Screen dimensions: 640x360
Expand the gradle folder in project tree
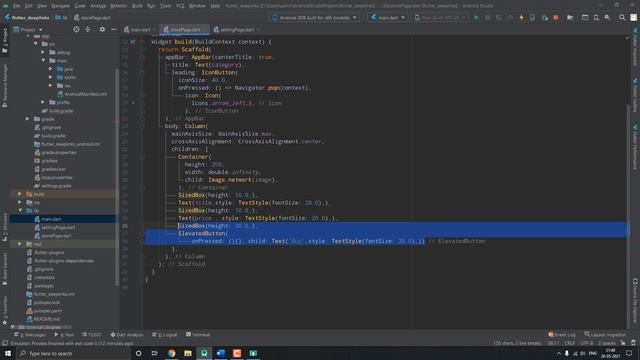[x=27, y=119]
